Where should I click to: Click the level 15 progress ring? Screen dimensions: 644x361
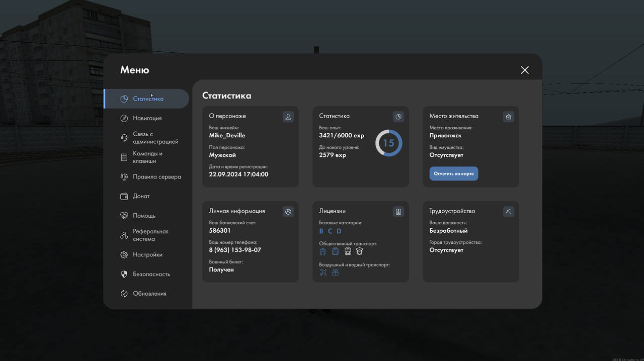(389, 143)
